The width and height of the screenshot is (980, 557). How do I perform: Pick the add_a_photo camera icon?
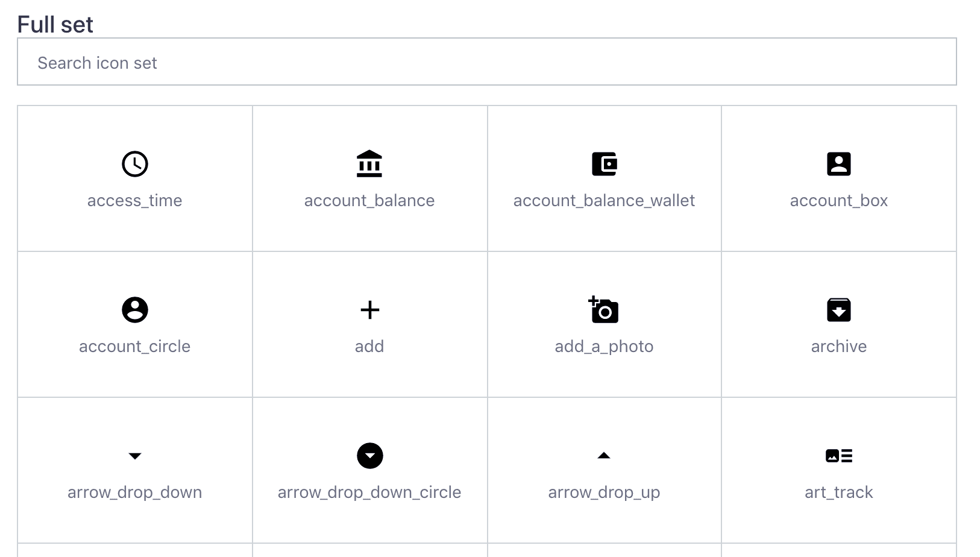[604, 310]
